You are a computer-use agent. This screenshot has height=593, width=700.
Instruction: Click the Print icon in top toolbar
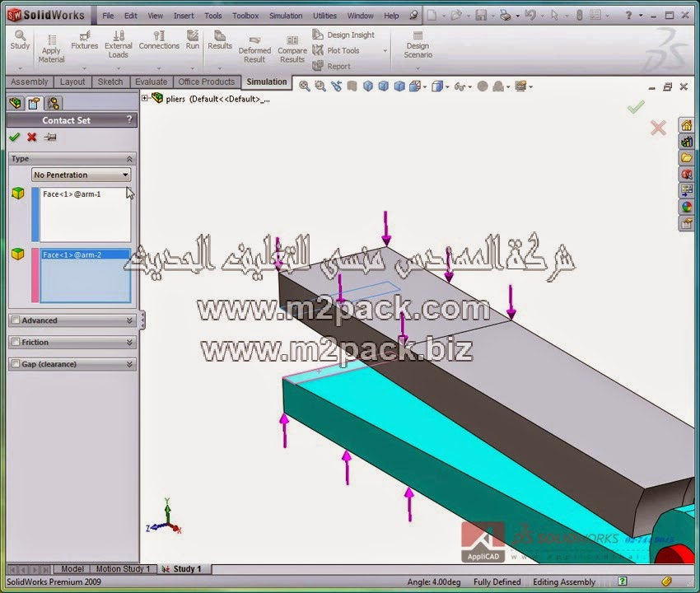pos(505,16)
